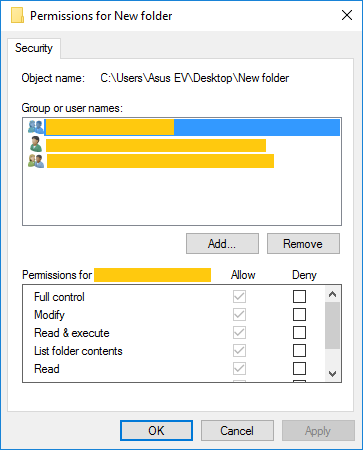Open the Security tab
This screenshot has width=363, height=450.
coord(34,48)
